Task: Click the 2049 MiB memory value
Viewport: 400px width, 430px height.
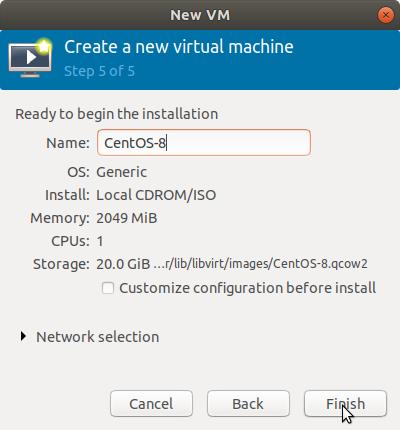Action: (x=127, y=218)
